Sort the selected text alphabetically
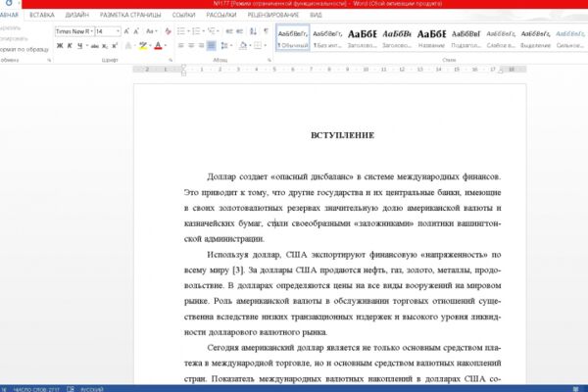 coord(253,31)
